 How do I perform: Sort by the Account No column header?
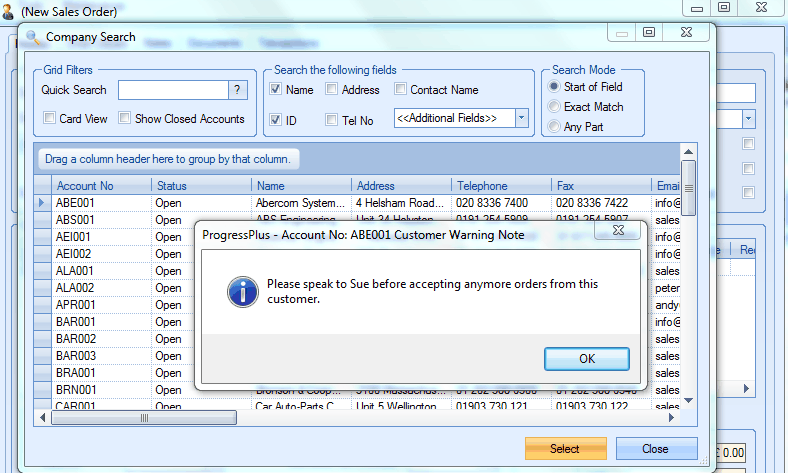click(x=101, y=185)
